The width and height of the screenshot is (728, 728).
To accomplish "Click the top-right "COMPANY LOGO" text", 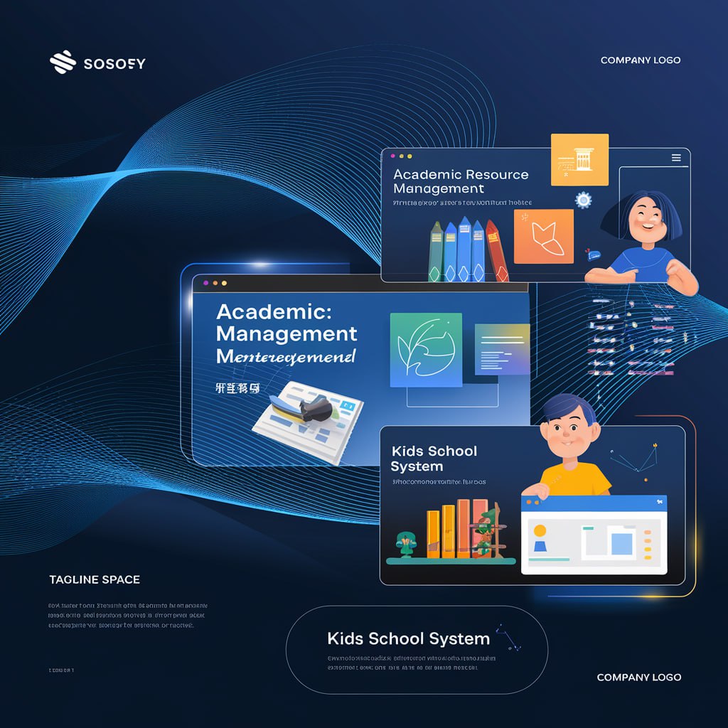I will [x=640, y=60].
